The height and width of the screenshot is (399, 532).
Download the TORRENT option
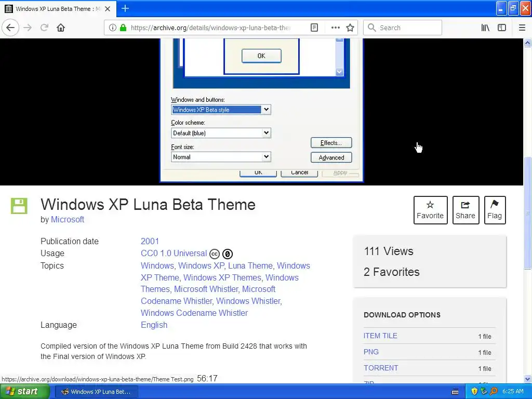pyautogui.click(x=381, y=368)
